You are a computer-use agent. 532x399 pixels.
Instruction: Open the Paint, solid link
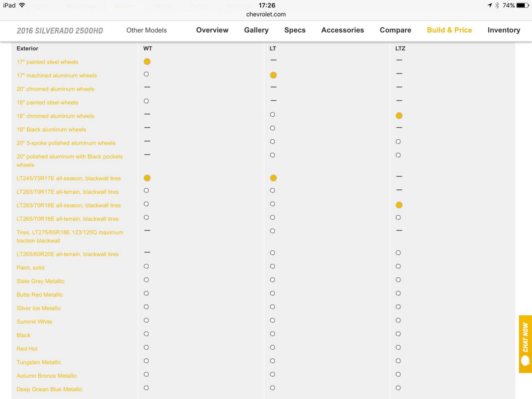[31, 268]
